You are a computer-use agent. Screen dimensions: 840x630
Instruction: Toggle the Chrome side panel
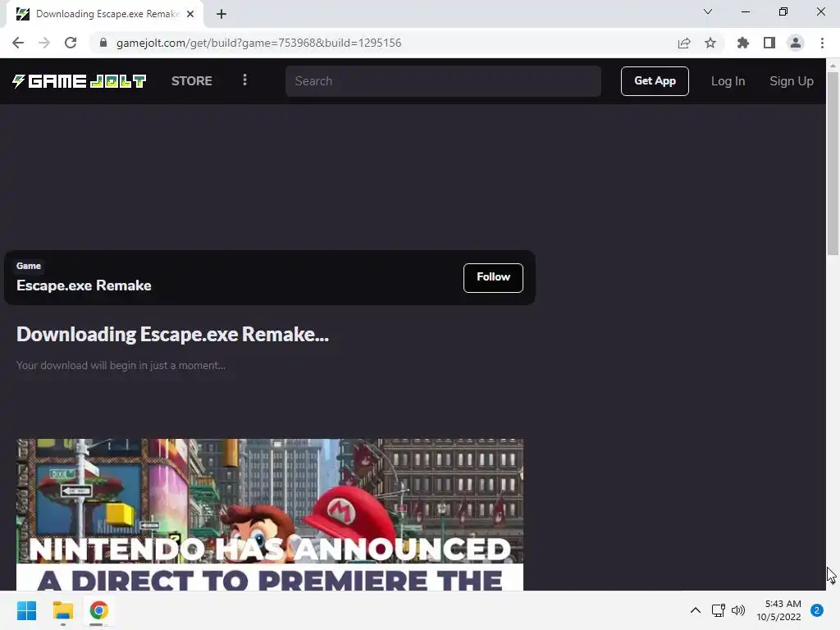click(769, 43)
